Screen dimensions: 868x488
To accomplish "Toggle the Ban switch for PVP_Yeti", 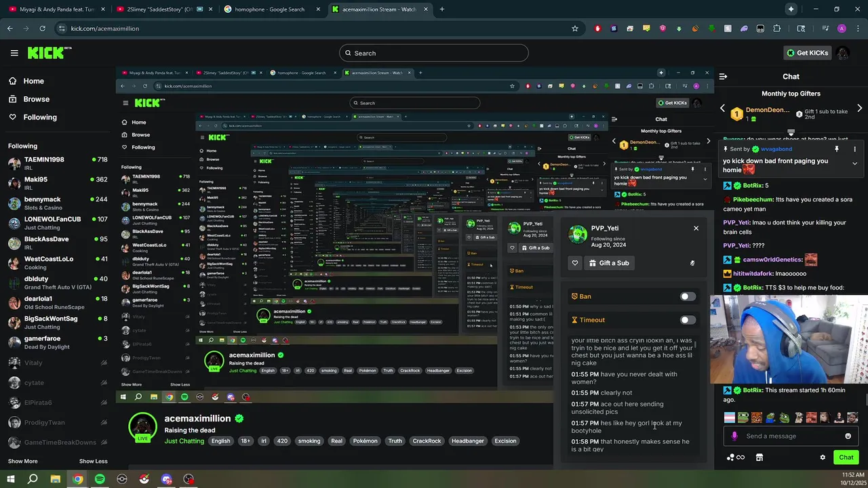I will [x=688, y=296].
